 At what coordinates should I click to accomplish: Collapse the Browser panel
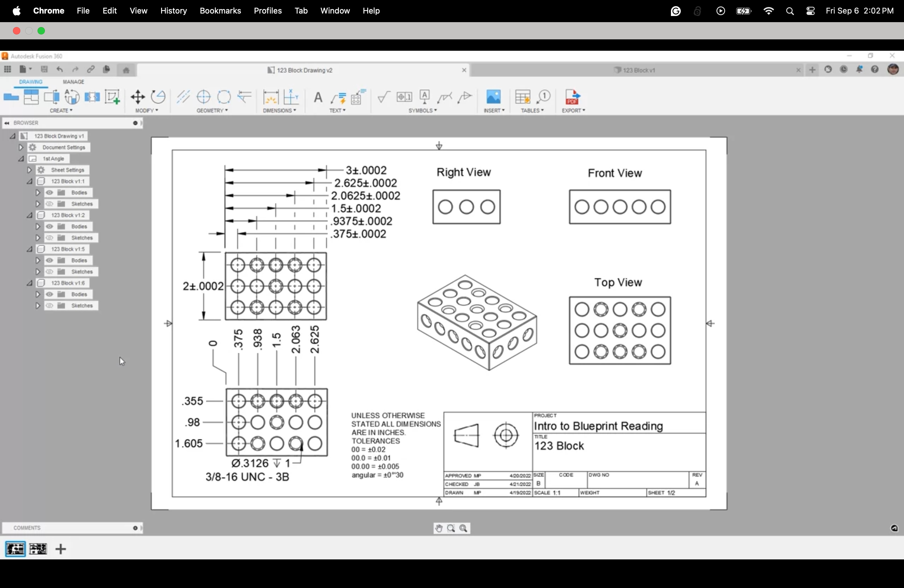[7, 123]
